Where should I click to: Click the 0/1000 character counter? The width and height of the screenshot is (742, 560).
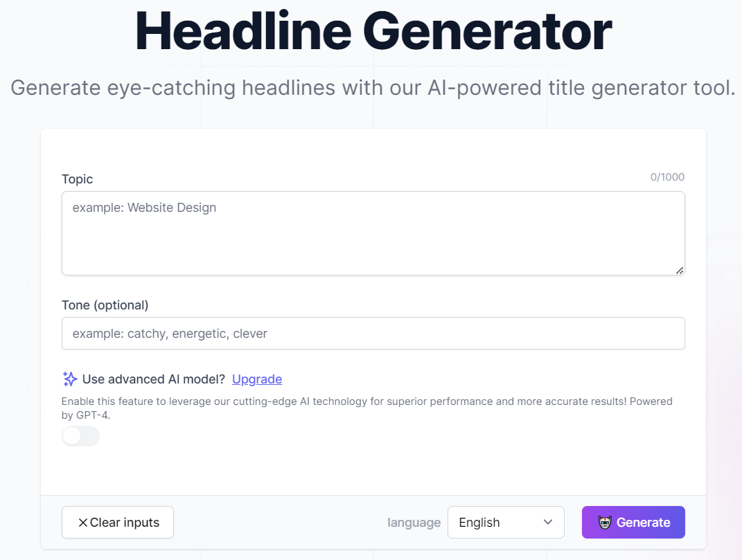tap(667, 177)
